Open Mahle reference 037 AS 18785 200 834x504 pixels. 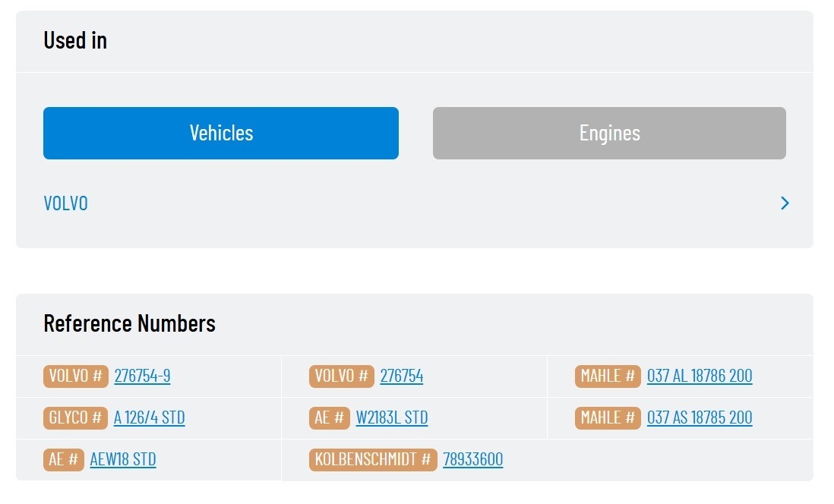point(700,418)
